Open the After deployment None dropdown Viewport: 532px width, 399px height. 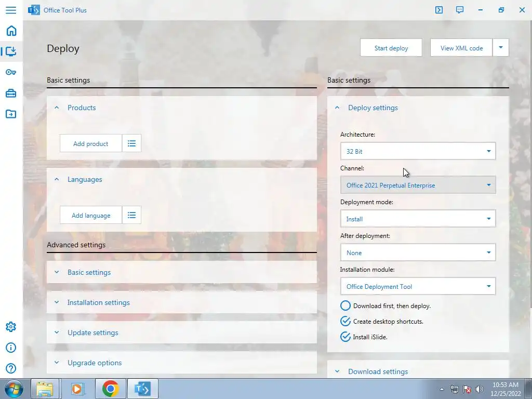click(x=418, y=253)
